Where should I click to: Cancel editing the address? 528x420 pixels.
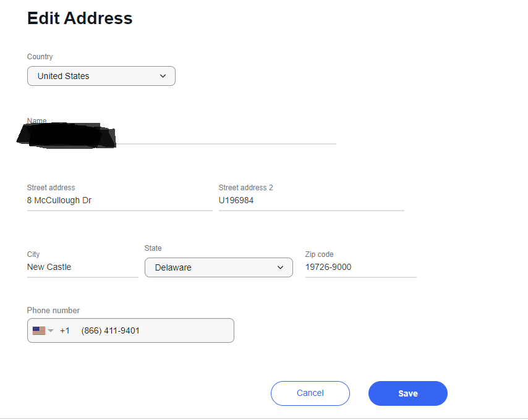point(310,393)
